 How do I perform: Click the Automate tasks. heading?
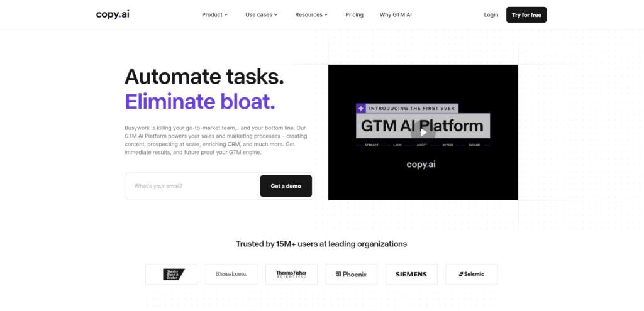(x=204, y=77)
